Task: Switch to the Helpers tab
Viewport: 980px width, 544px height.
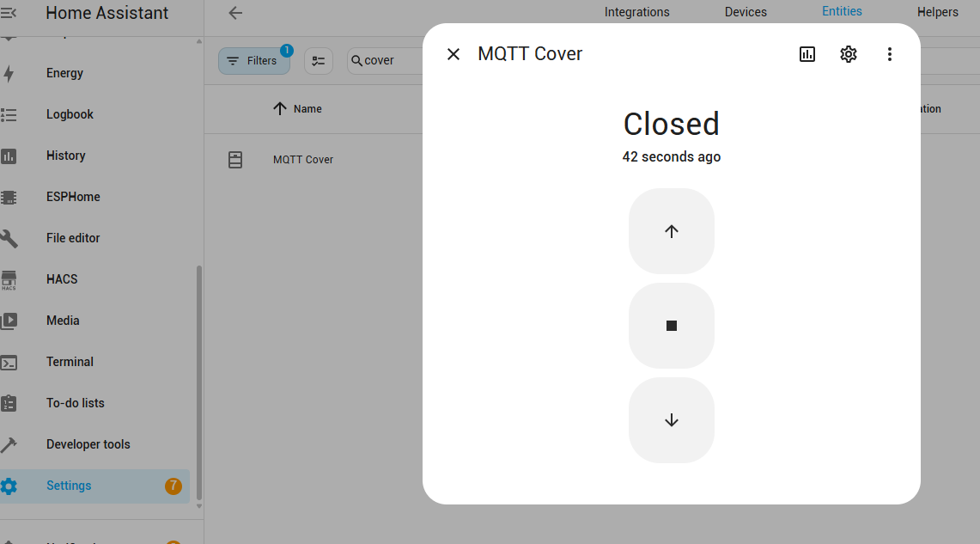Action: tap(937, 12)
